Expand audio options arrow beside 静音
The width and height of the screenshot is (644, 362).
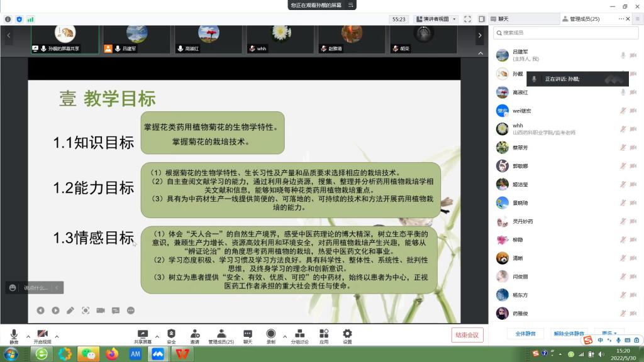[28, 336]
